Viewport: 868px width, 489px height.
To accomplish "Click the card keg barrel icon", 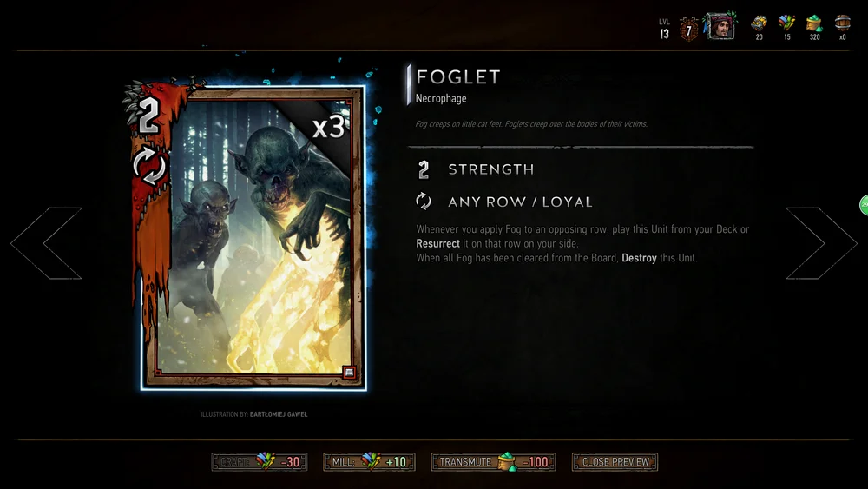I will 843,23.
